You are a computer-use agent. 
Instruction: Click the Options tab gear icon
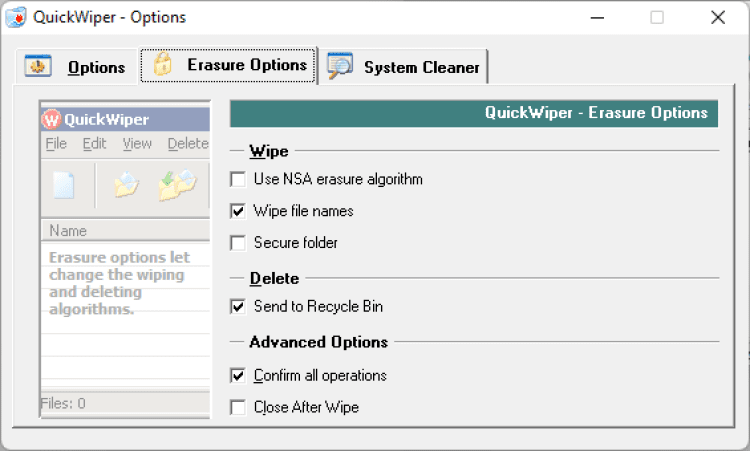[38, 67]
